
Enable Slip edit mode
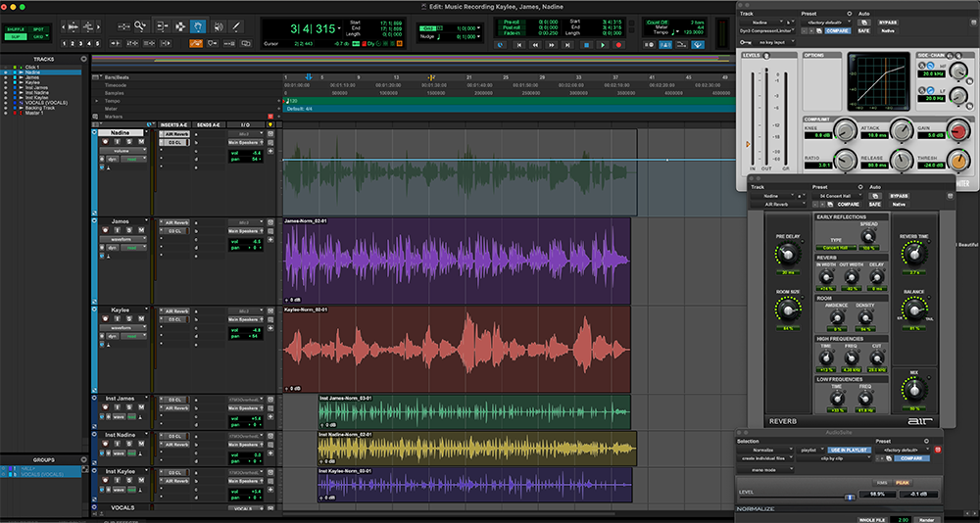(17, 36)
